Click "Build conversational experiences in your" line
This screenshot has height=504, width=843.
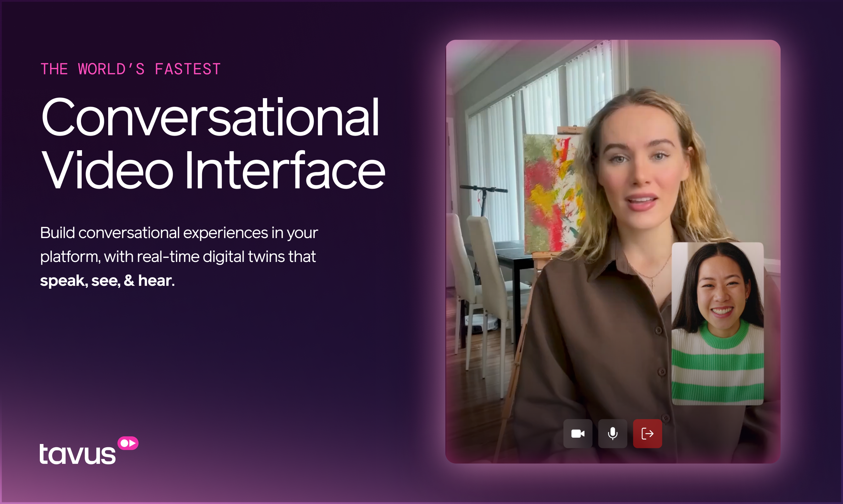pos(179,233)
